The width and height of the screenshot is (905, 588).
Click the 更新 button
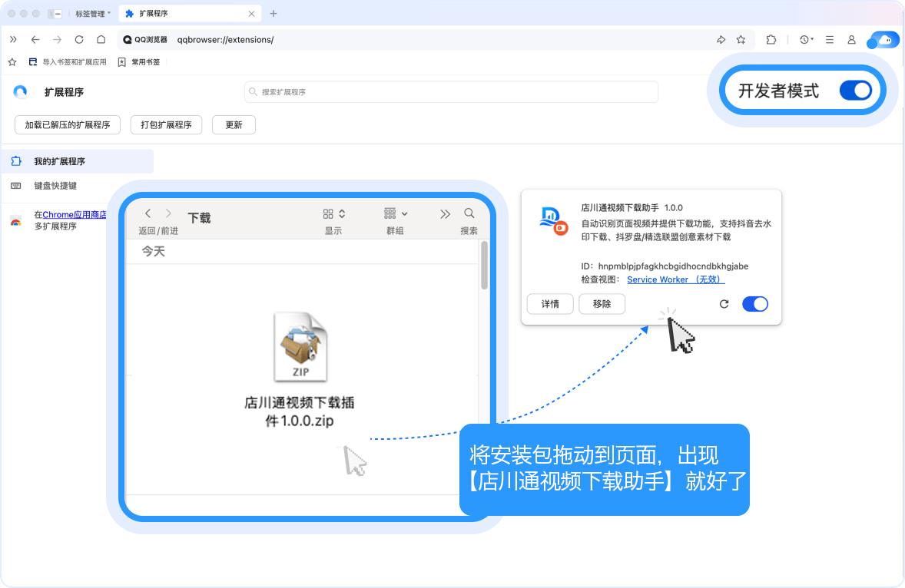coord(234,124)
